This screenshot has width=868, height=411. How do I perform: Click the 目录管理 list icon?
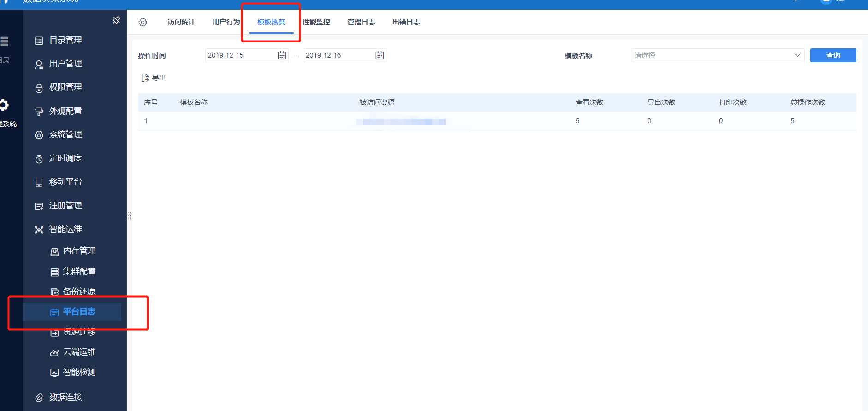(39, 41)
